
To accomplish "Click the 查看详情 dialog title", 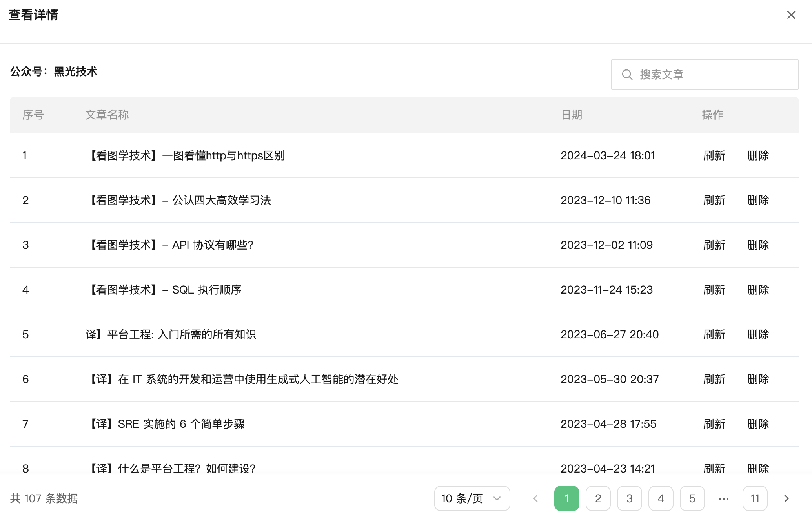I will coord(33,15).
